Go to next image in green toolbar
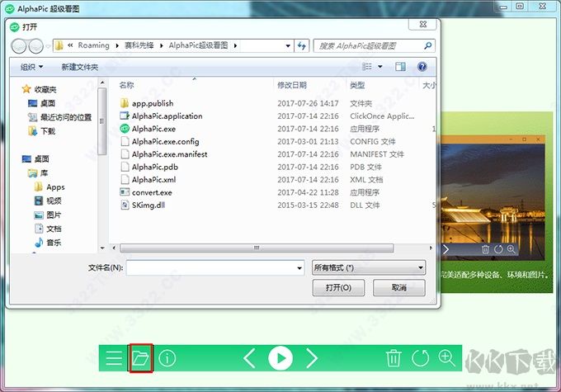The image size is (561, 392). click(x=312, y=358)
